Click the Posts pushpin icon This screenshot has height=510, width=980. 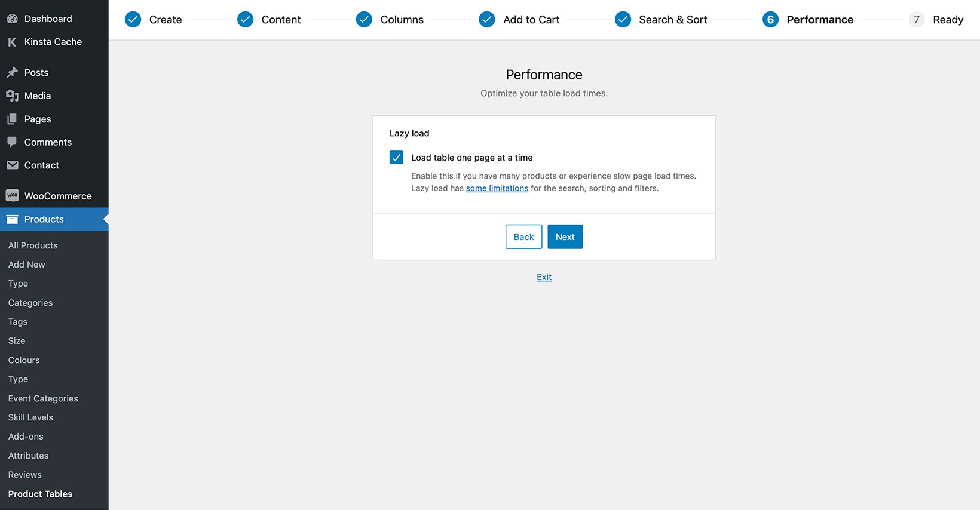point(12,73)
